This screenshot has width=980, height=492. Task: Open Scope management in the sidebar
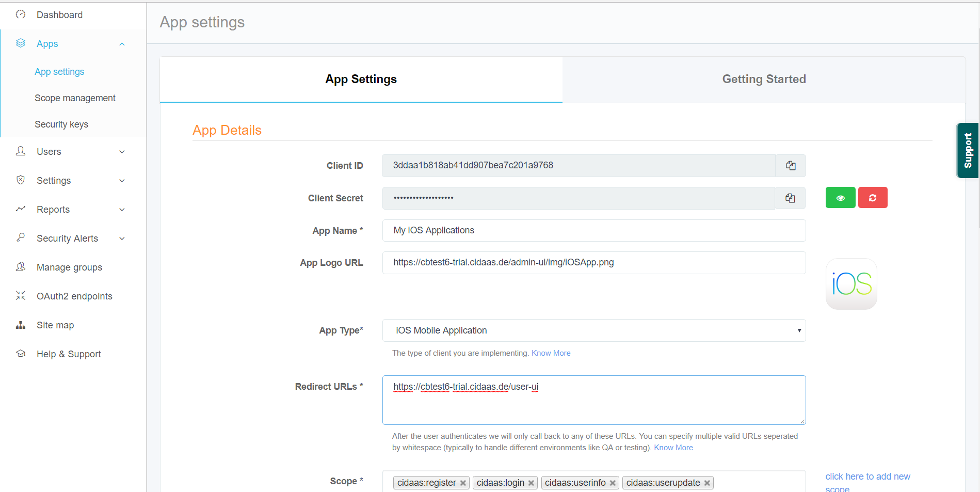(x=75, y=98)
